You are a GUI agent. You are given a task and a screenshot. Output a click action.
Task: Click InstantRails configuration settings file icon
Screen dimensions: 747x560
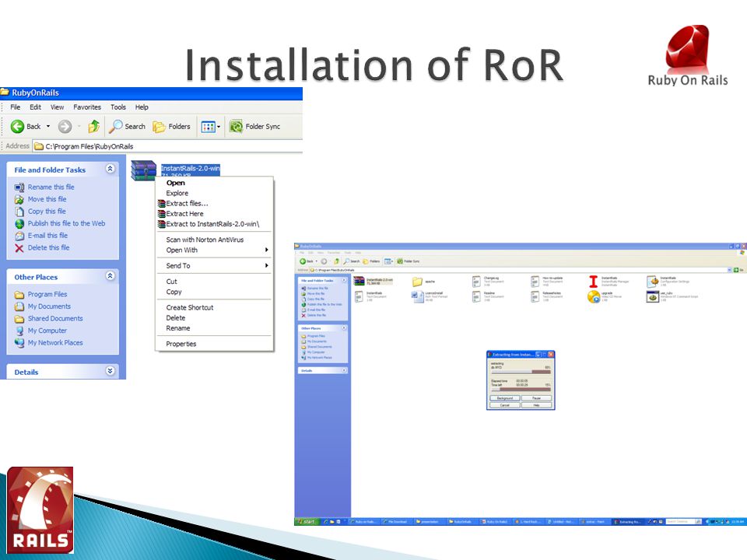[x=652, y=282]
